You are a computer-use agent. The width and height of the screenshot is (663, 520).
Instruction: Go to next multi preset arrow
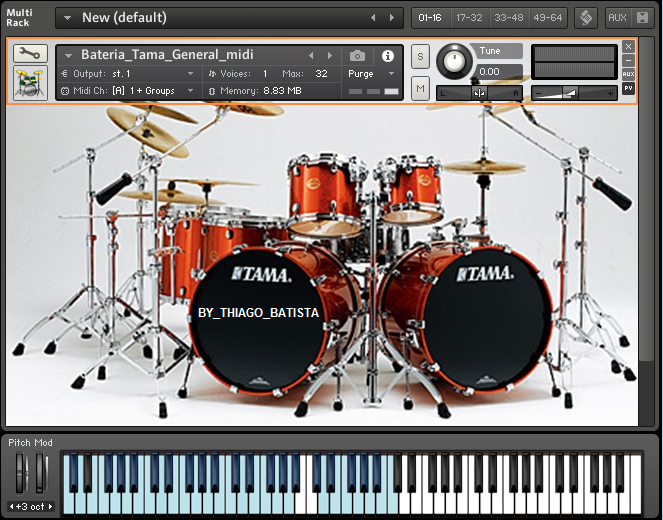point(392,18)
